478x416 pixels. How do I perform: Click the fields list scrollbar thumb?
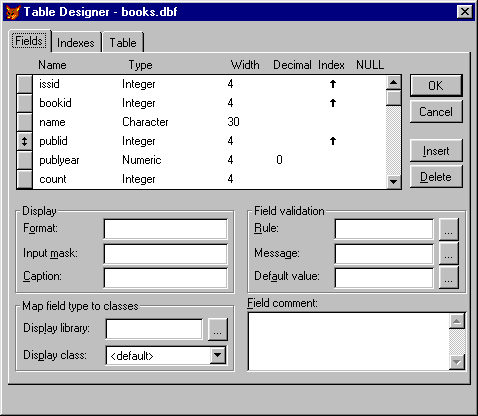pos(394,98)
